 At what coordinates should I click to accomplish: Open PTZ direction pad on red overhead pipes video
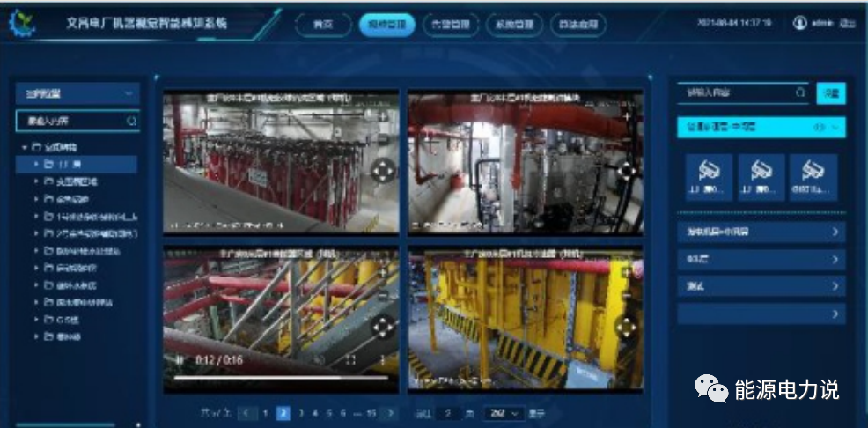626,171
